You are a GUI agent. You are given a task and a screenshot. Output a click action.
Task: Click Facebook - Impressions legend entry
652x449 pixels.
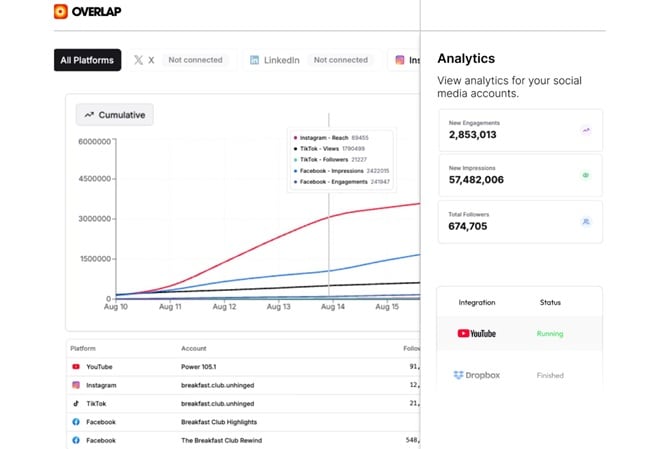341,171
